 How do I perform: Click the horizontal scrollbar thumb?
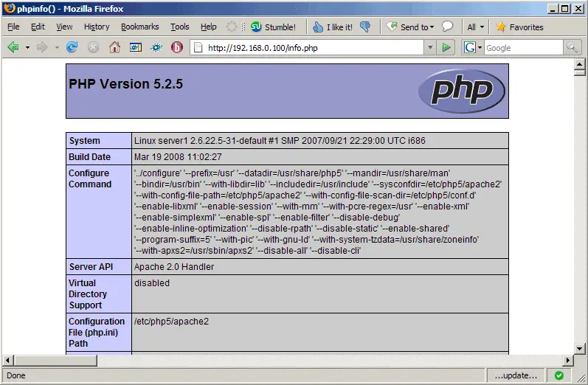click(x=55, y=360)
